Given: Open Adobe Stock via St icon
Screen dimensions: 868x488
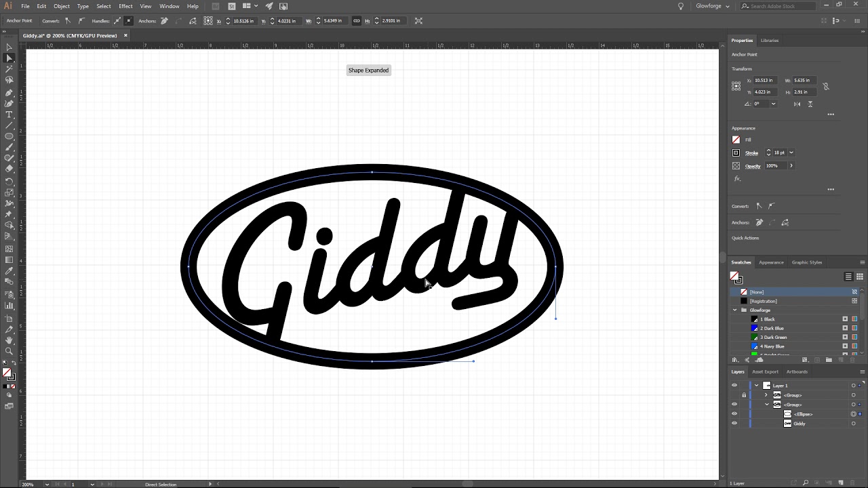Looking at the screenshot, I should click(x=231, y=6).
